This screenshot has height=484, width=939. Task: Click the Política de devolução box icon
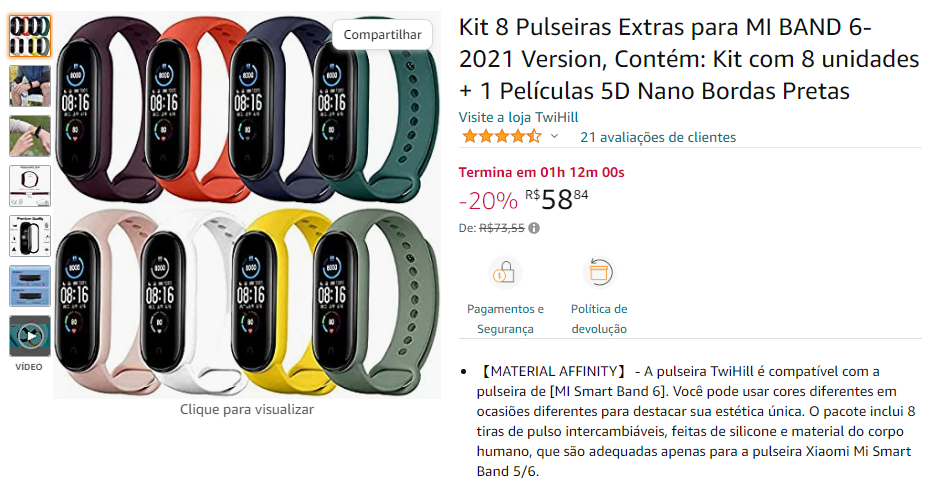click(x=599, y=273)
